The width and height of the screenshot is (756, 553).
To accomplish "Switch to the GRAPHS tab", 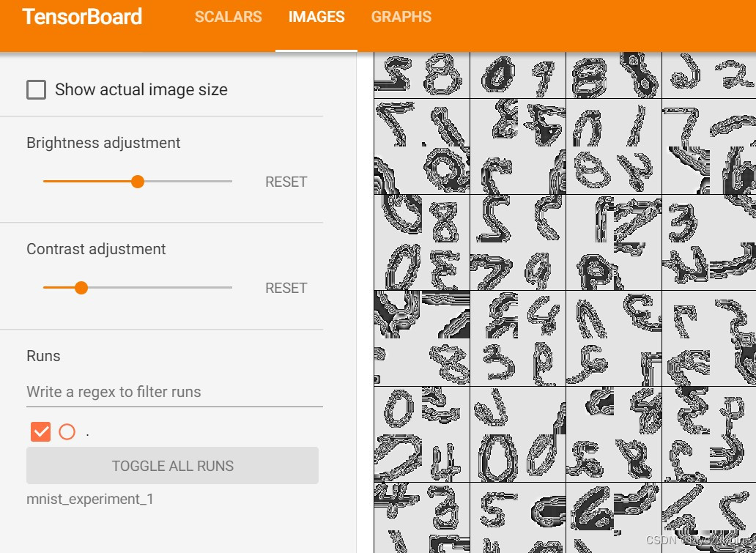I will coord(401,17).
